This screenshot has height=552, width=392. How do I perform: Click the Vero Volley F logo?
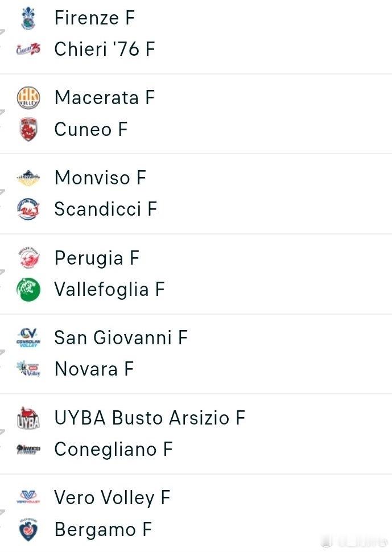point(28,498)
